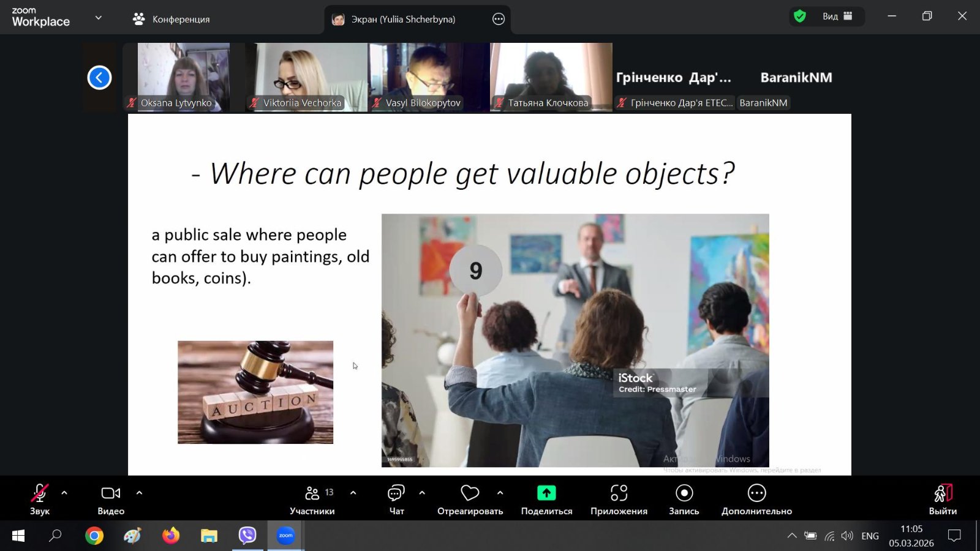Click the green encryption shield icon

pyautogui.click(x=800, y=17)
